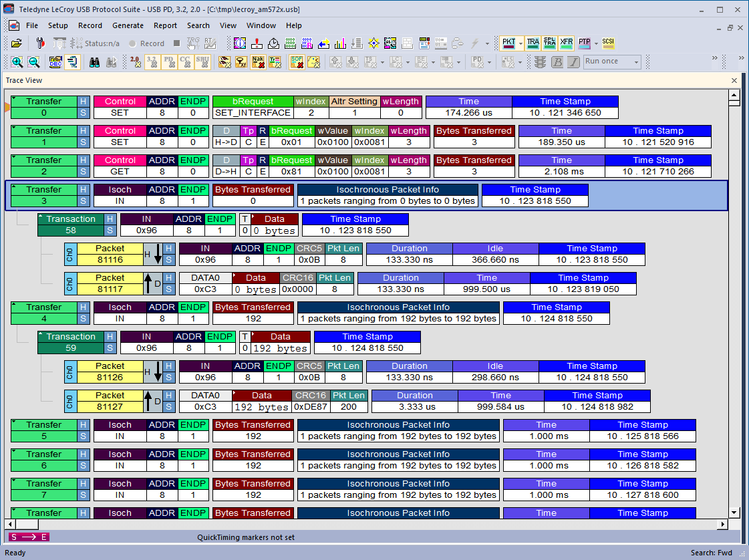Click the I script toolbar icon
749x560 pixels.
pos(573,61)
